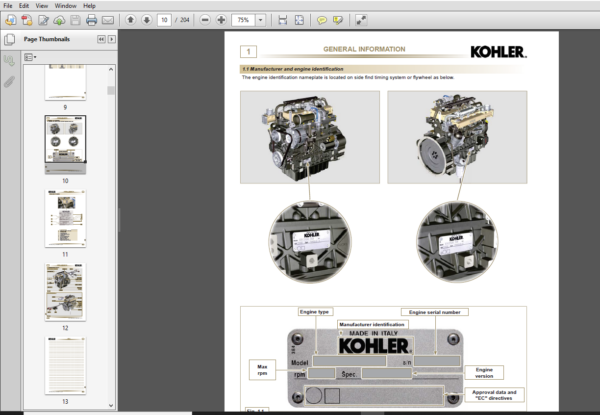600x415 pixels.
Task: Click the 'GENERAL INFORMATION' page heading
Action: coord(364,49)
